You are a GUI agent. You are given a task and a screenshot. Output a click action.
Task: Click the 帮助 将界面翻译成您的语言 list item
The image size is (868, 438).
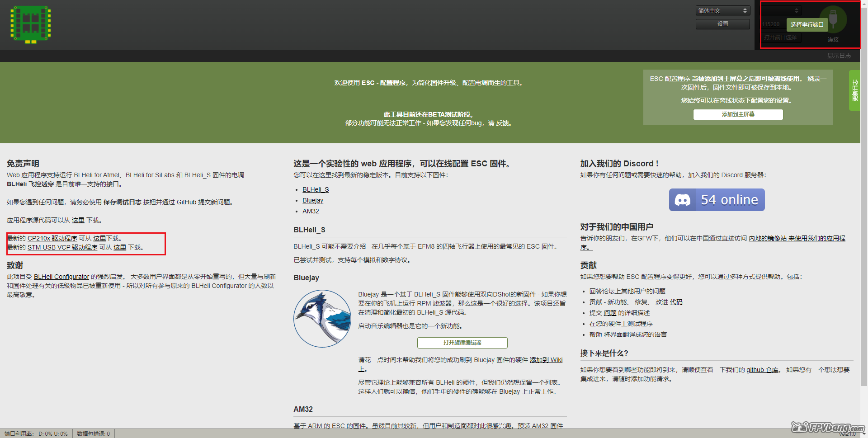coord(628,334)
